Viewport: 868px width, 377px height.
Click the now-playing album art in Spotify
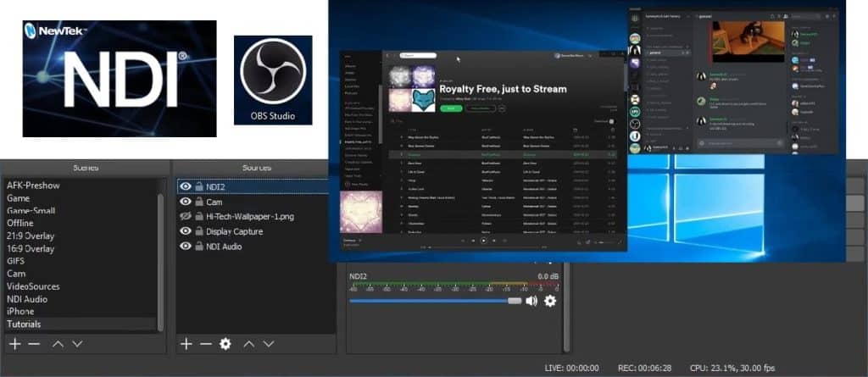[x=361, y=212]
